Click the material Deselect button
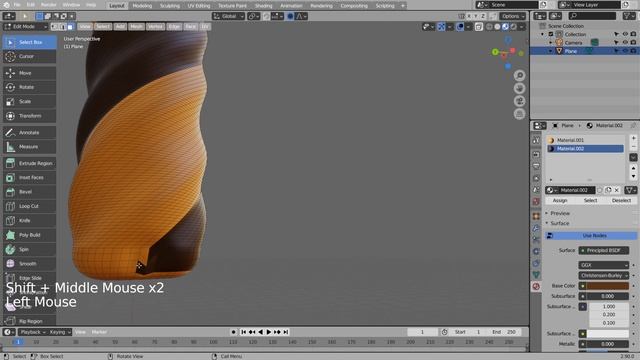The height and width of the screenshot is (360, 640). click(x=621, y=200)
